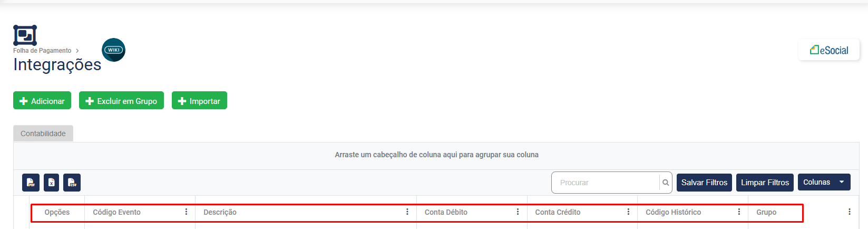868x229 pixels.
Task: Open Conta Crédito column menu
Action: [x=628, y=212]
